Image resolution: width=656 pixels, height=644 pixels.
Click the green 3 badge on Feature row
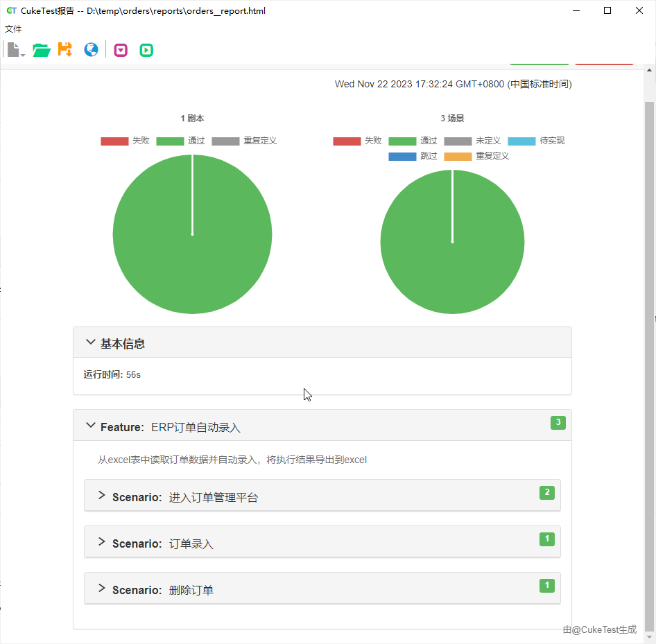click(x=558, y=422)
